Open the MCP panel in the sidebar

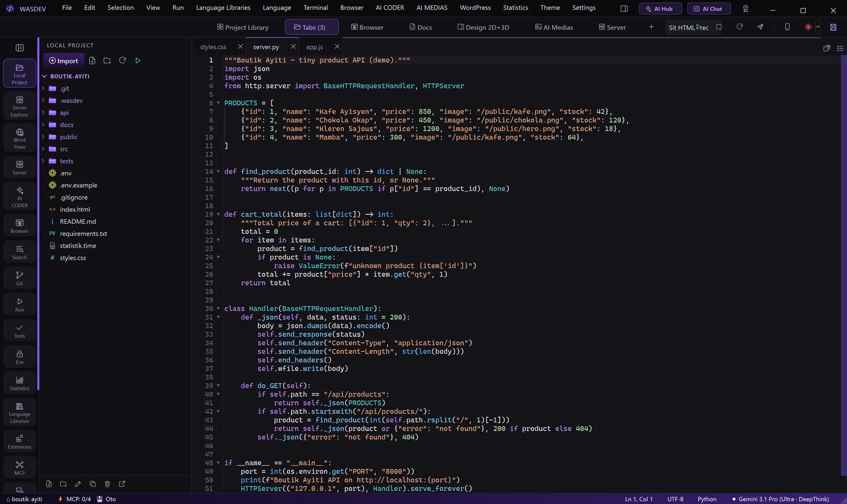point(20,468)
